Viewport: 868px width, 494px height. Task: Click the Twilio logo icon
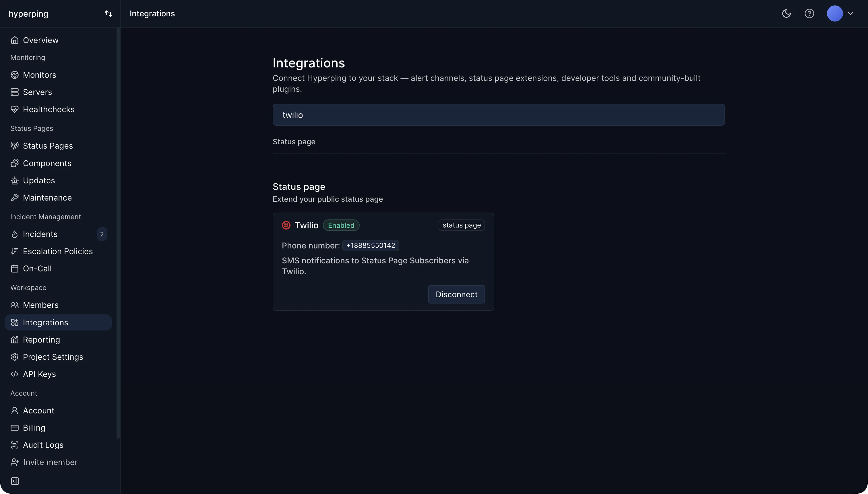pos(286,225)
